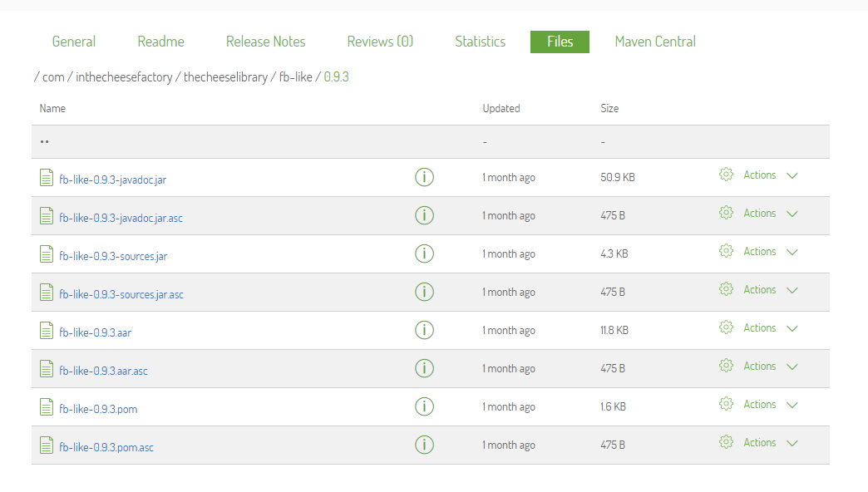Expand Actions menu for fb-like-0.9.3.pom.asc
Screen dimensions: 868x492
(792, 444)
